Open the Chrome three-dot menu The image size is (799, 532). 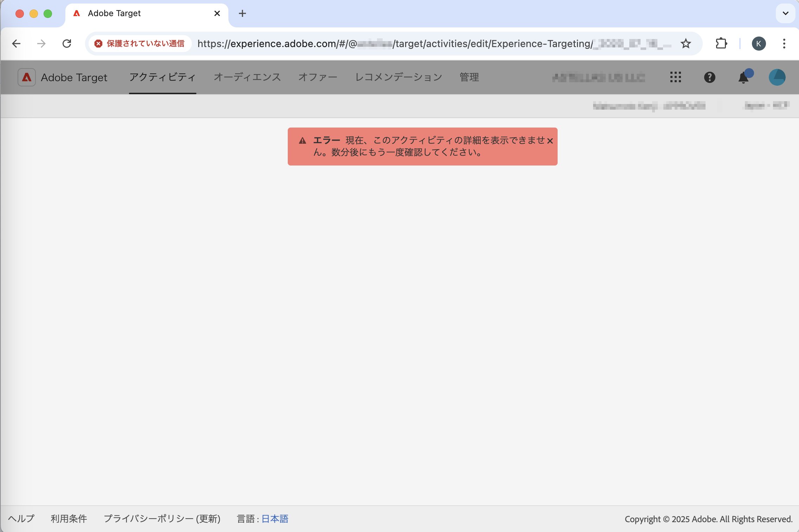tap(784, 43)
